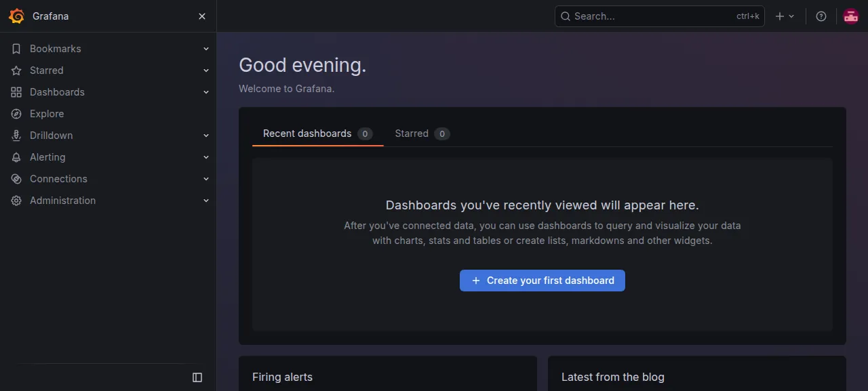Expand the Starred section chevron
Image resolution: width=868 pixels, height=391 pixels.
(x=206, y=70)
